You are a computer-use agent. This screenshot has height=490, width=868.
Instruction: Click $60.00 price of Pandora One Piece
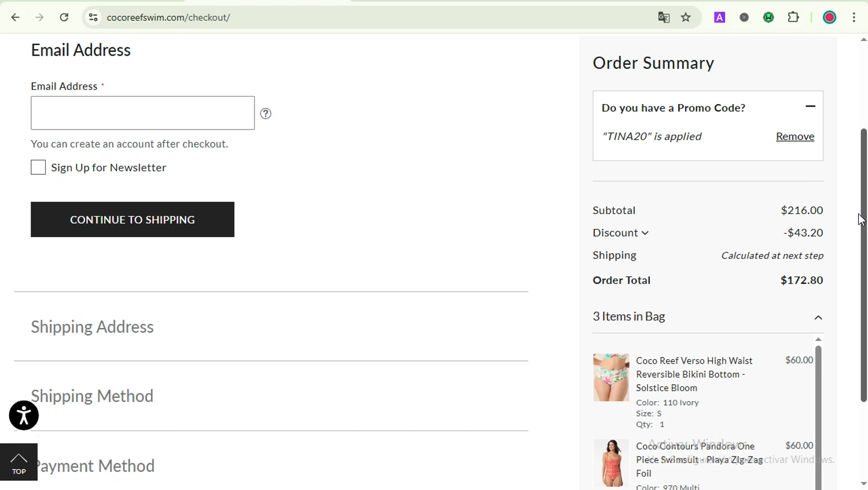click(x=799, y=445)
